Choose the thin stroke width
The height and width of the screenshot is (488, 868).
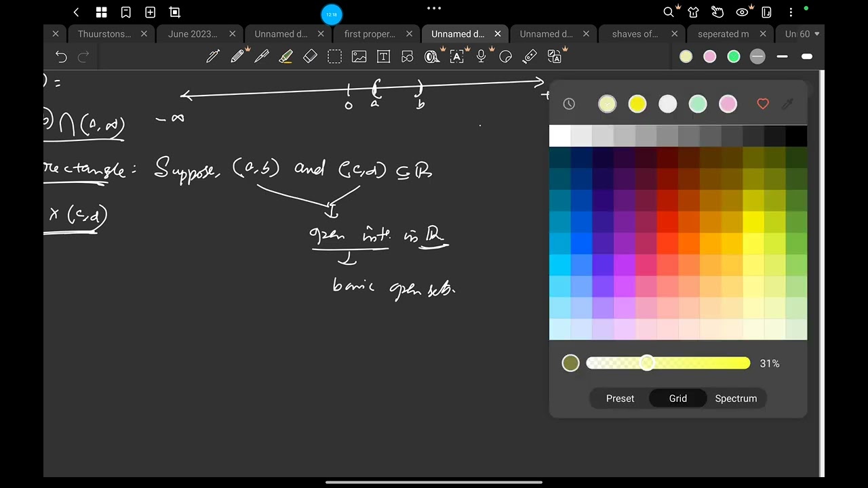(x=782, y=57)
